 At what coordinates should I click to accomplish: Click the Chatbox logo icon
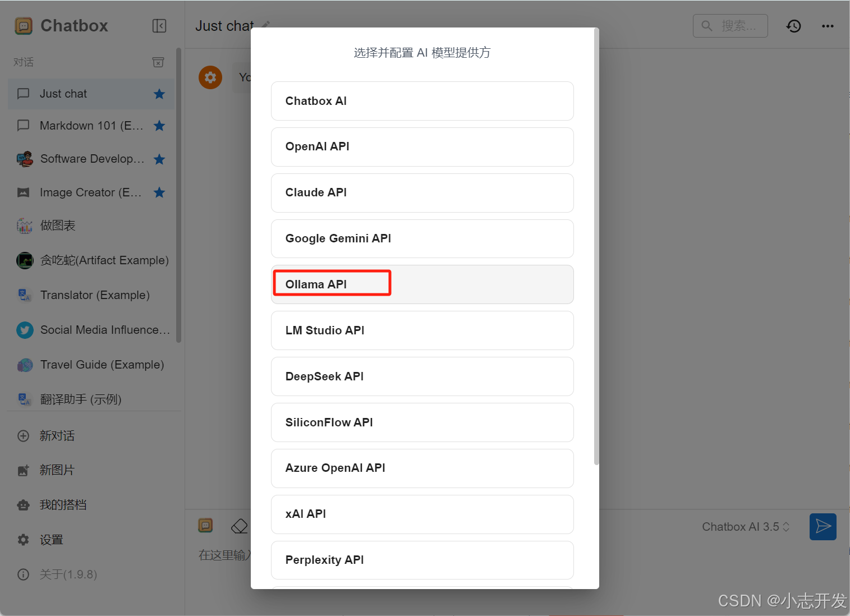[24, 26]
